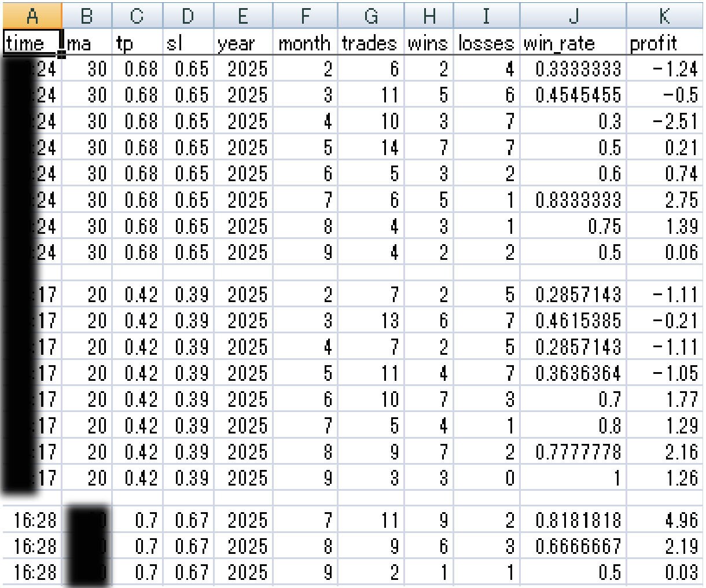
Task: Select the trades header cell
Action: click(370, 43)
